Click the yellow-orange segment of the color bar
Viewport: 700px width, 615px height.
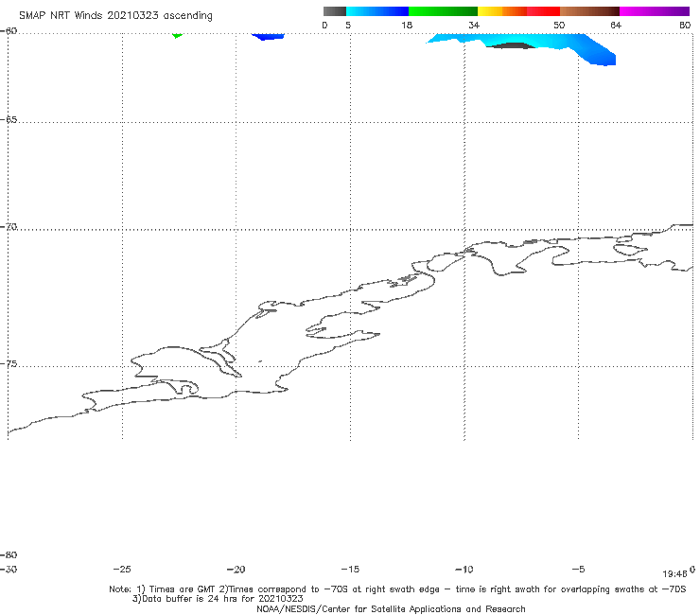pos(501,11)
